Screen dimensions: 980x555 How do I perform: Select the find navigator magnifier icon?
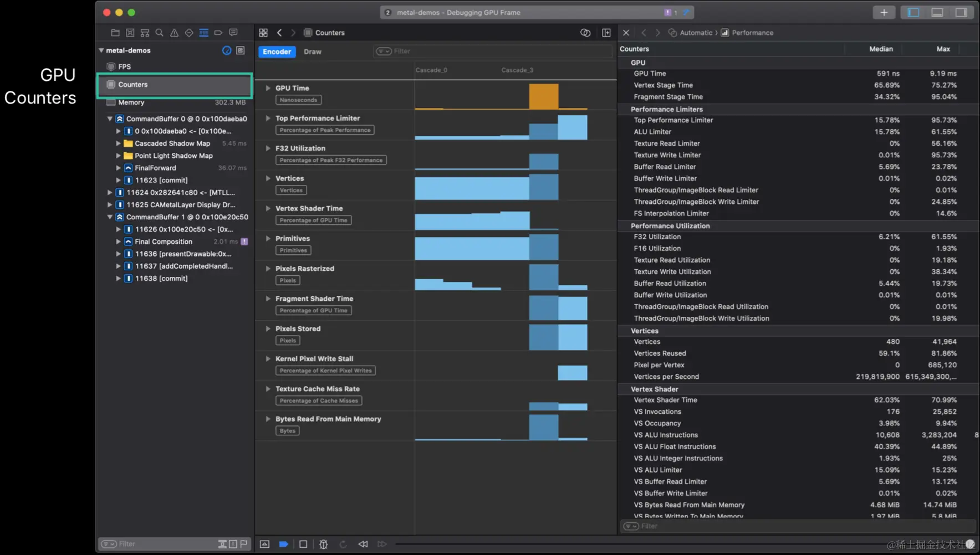[159, 33]
